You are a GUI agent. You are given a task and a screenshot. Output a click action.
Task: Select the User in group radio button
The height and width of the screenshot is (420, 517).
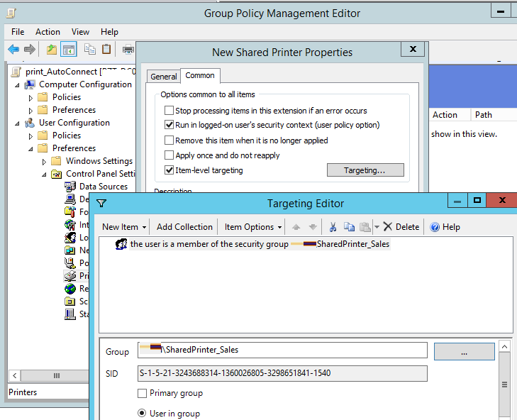(143, 414)
